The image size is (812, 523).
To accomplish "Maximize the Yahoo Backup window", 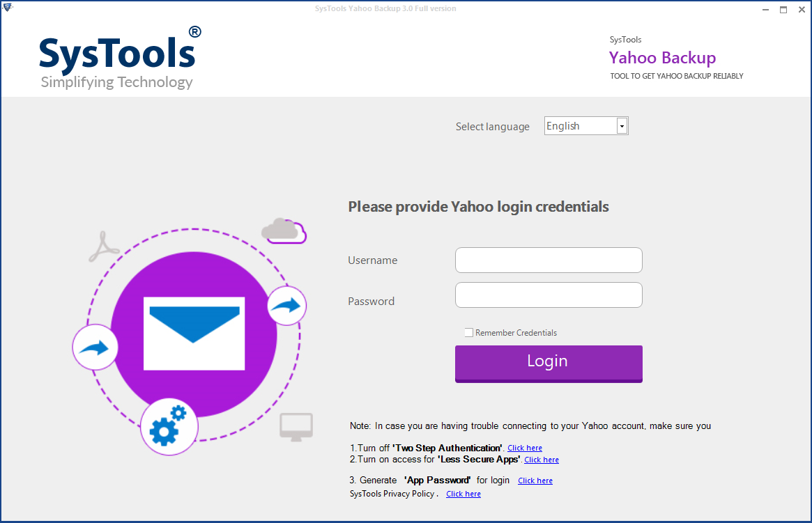I will [x=783, y=9].
